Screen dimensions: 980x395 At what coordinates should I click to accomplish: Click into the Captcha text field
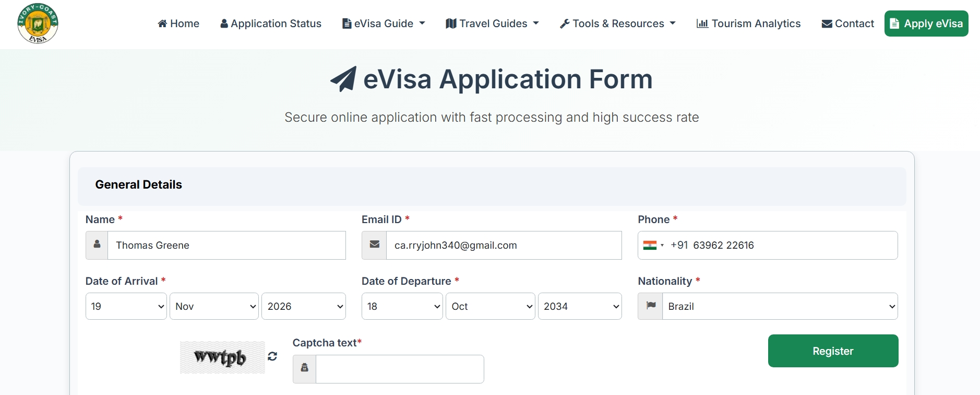tap(399, 369)
